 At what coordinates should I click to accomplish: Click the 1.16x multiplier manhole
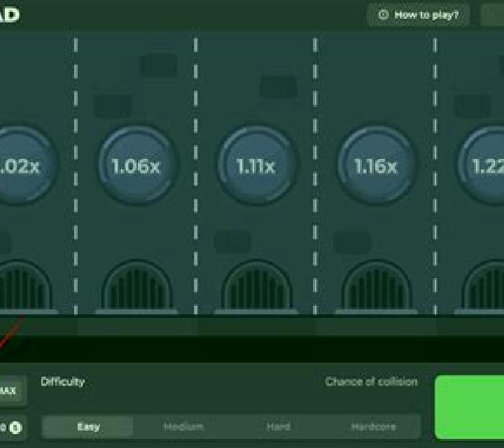click(x=377, y=165)
